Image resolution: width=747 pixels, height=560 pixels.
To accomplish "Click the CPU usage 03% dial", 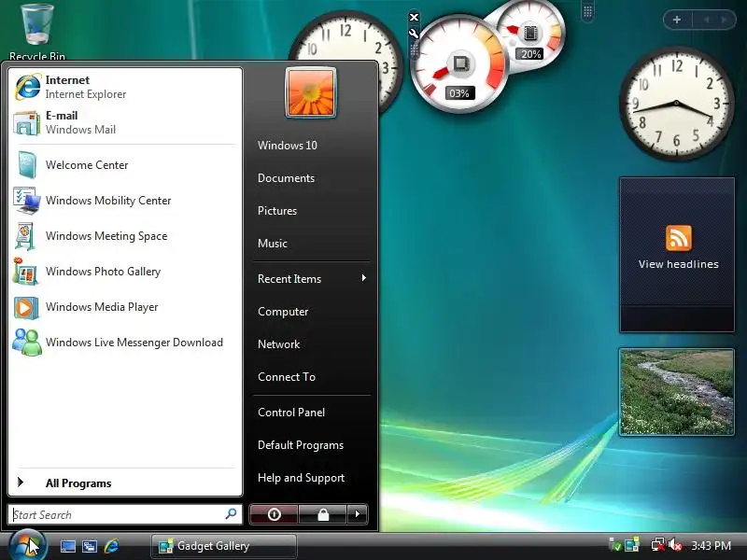I will [x=459, y=64].
